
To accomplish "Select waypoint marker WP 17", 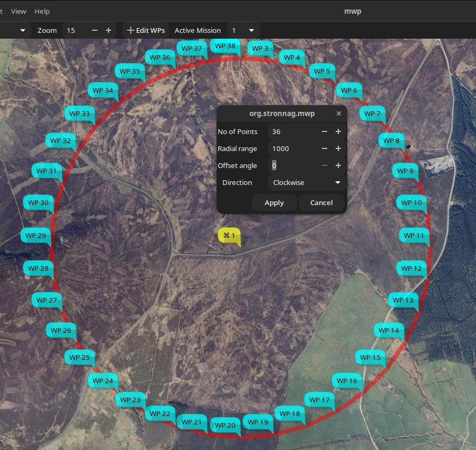I will click(319, 400).
